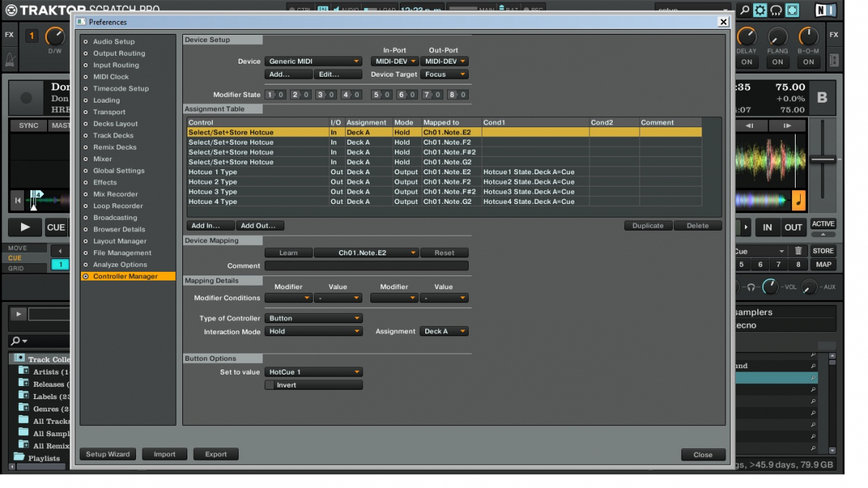The height and width of the screenshot is (488, 868).
Task: Click the headphones cruise icon in header
Action: pos(776,10)
